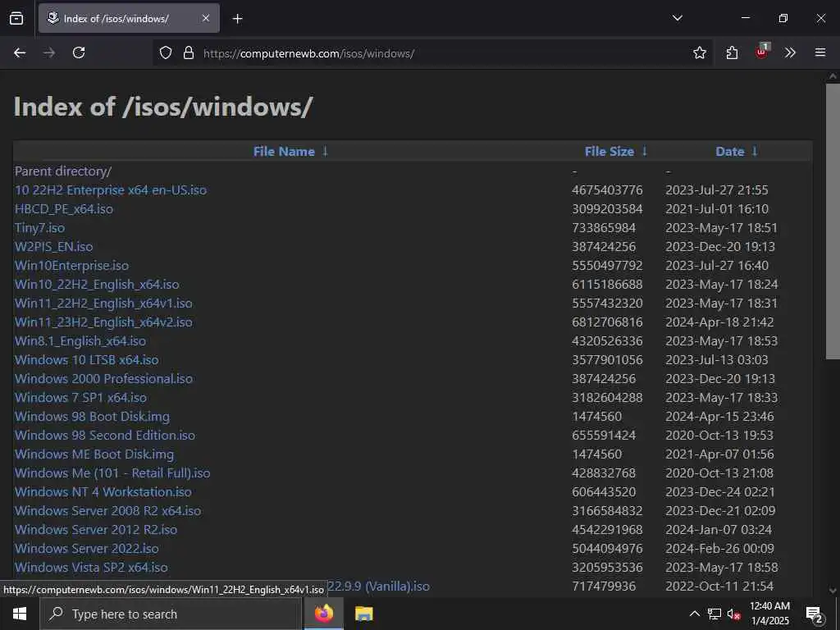This screenshot has height=630, width=840.
Task: Download Windows Me (101 - Retail Full).iso
Action: (112, 473)
